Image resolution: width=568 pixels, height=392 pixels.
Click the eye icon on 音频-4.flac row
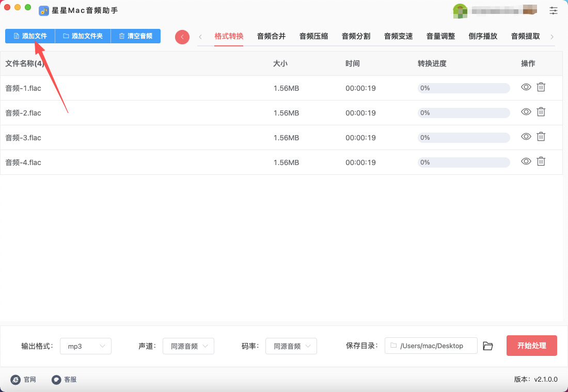click(x=526, y=162)
